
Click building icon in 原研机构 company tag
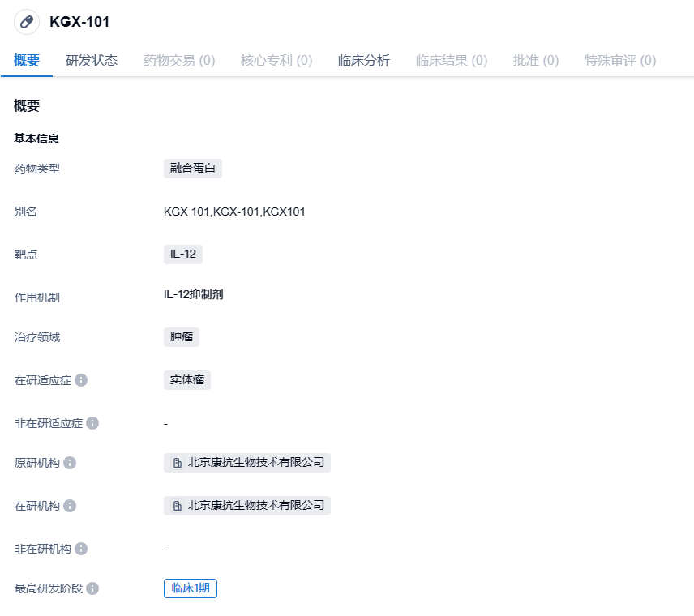point(177,463)
